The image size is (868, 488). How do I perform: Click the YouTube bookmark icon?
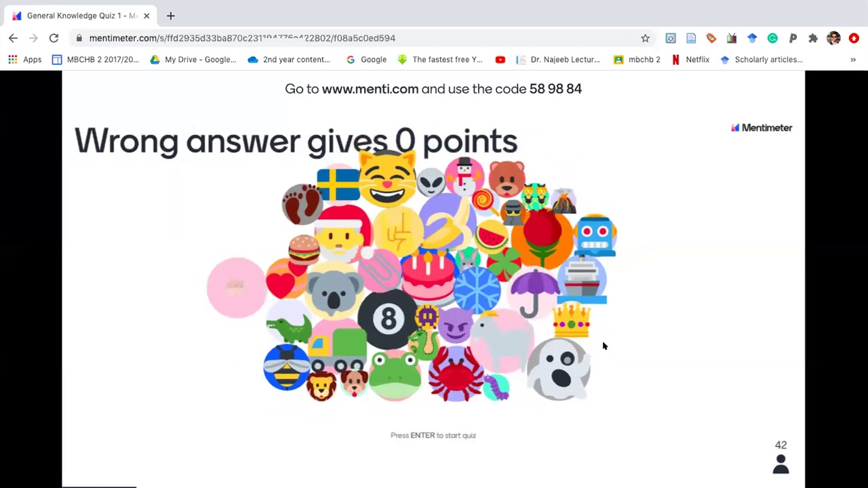click(x=500, y=60)
